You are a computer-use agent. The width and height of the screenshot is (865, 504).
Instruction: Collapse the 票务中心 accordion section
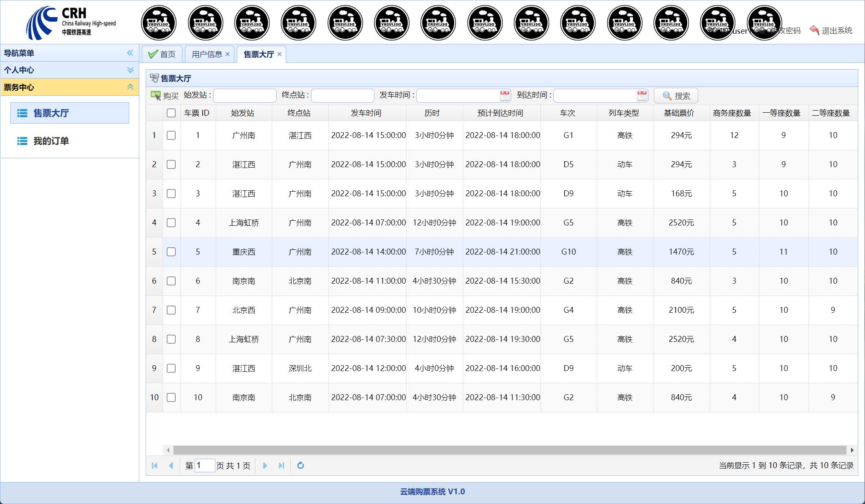pyautogui.click(x=130, y=87)
